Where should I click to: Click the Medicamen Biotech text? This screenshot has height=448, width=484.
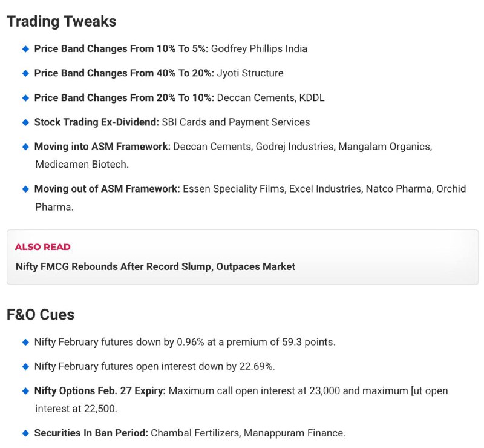82,165
